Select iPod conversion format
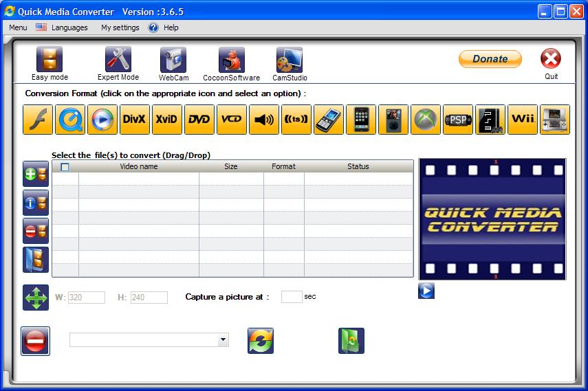588x391 pixels. (x=393, y=120)
